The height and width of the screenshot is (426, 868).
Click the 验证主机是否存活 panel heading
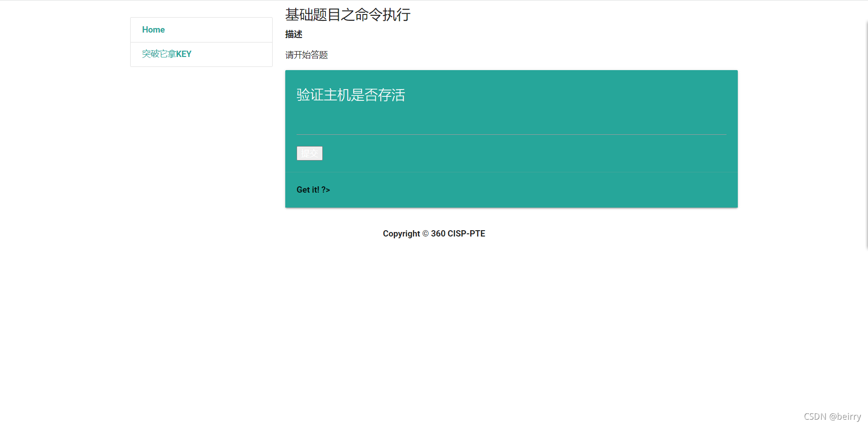350,95
